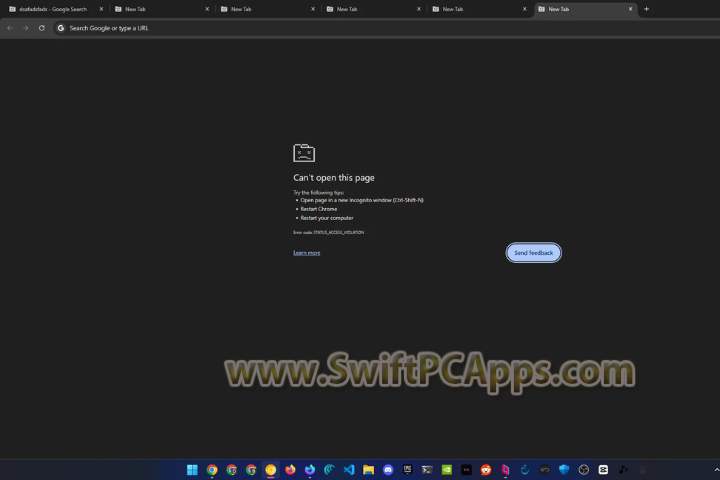Click the Google icon in the address bar
Image resolution: width=720 pixels, height=480 pixels.
(x=61, y=28)
